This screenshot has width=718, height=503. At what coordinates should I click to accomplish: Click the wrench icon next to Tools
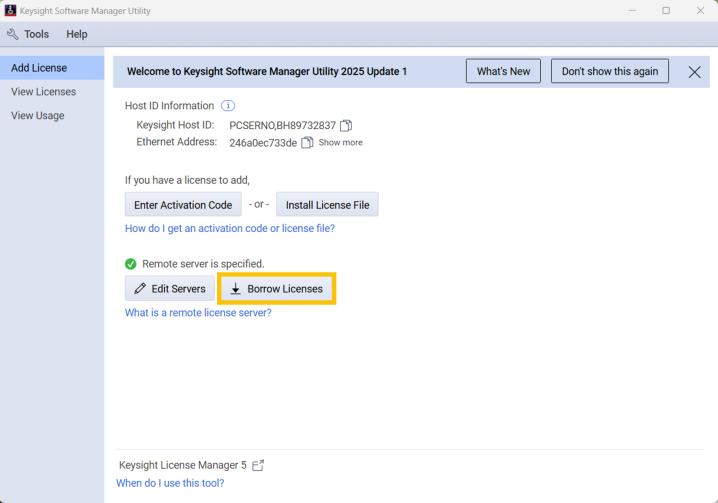pyautogui.click(x=13, y=34)
